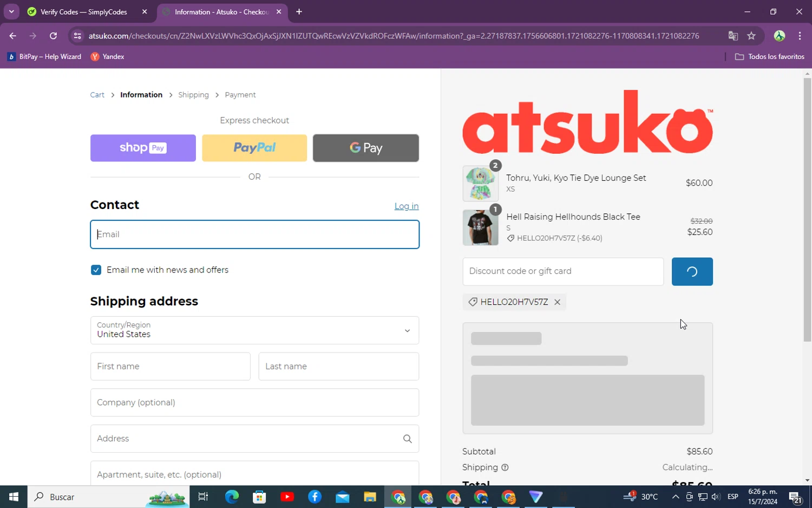
Task: Pay with Google Pay button
Action: [x=366, y=148]
